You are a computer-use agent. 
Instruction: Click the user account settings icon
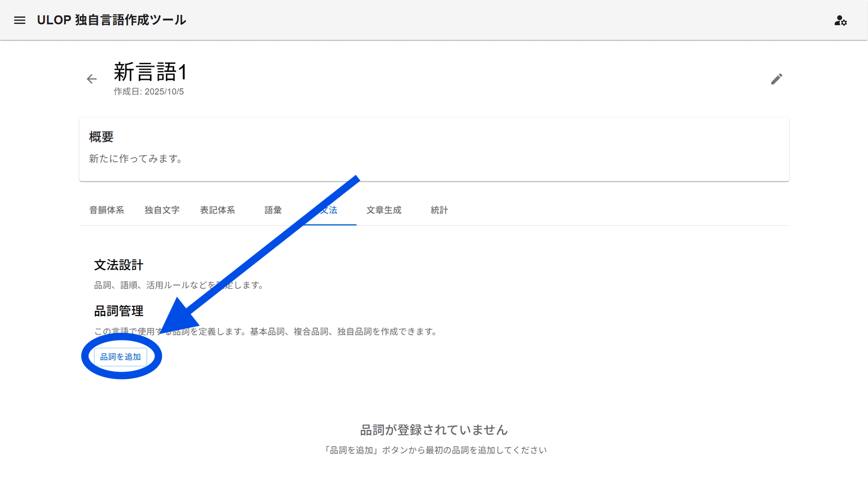840,21
